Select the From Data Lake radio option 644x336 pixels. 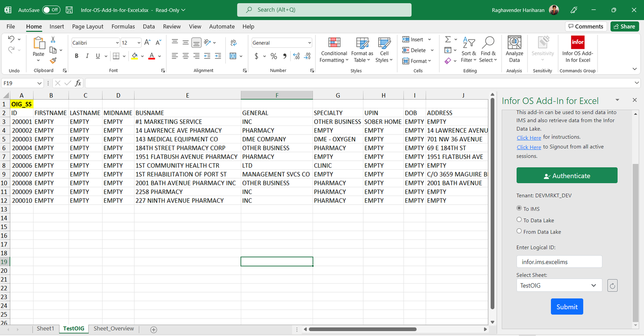[519, 231]
